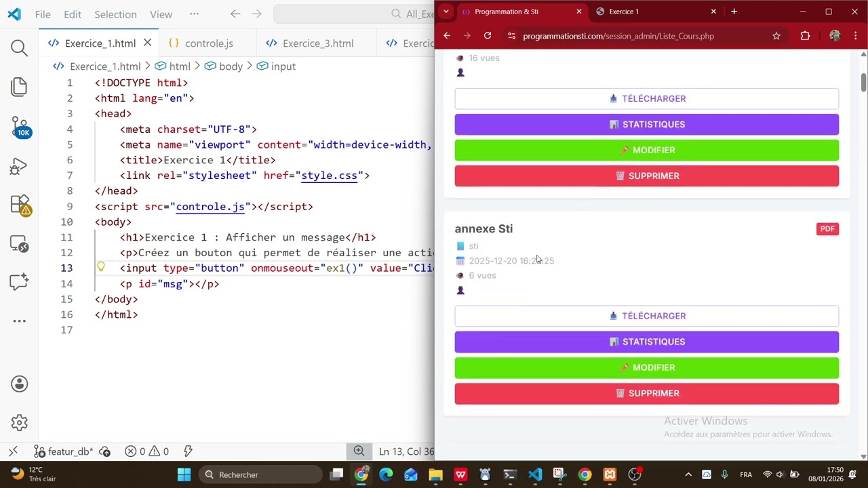Click the Synchronize Changes cloud icon in the status bar
The width and height of the screenshot is (868, 488).
point(105,451)
